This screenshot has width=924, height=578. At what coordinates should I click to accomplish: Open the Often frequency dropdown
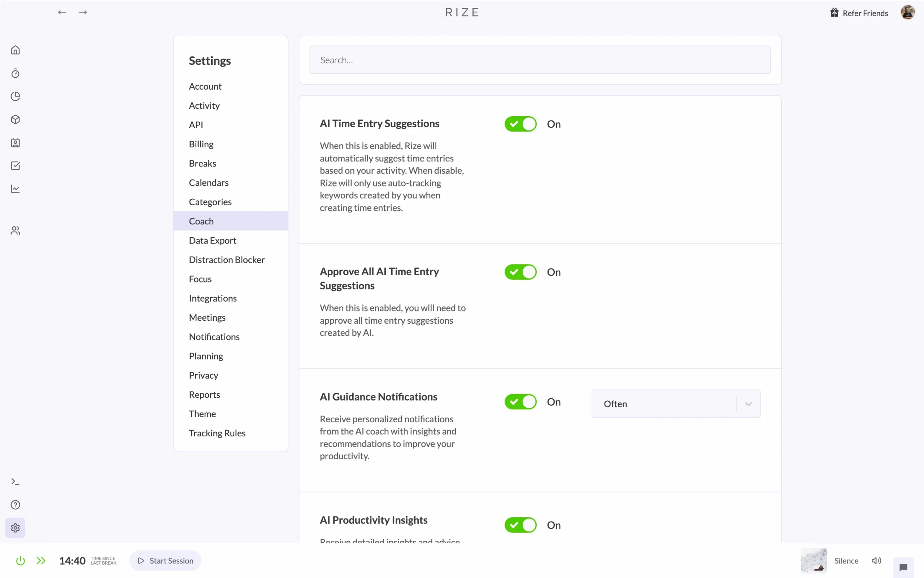(x=676, y=404)
